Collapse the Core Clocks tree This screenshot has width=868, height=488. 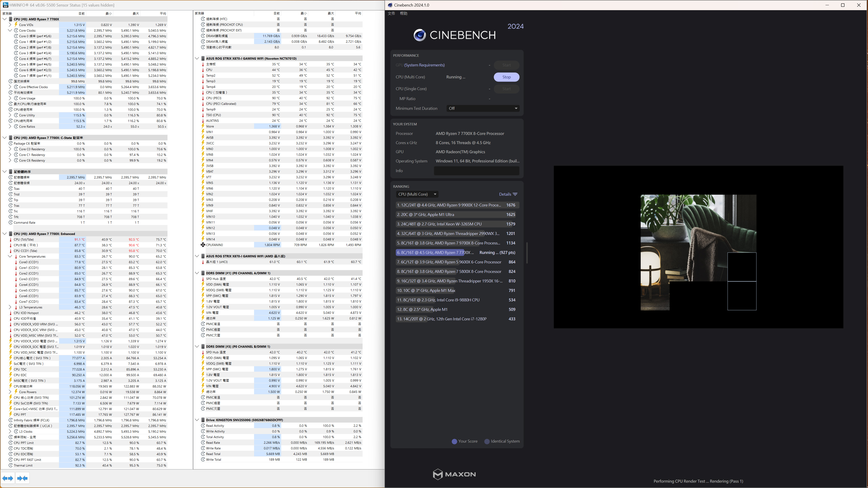coord(10,30)
